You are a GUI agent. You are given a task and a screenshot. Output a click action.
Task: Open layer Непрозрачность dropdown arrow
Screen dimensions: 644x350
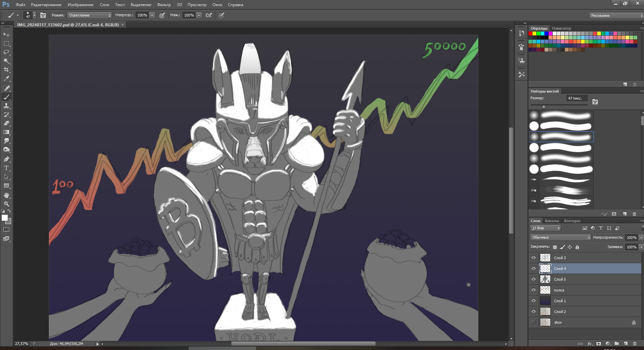point(641,238)
